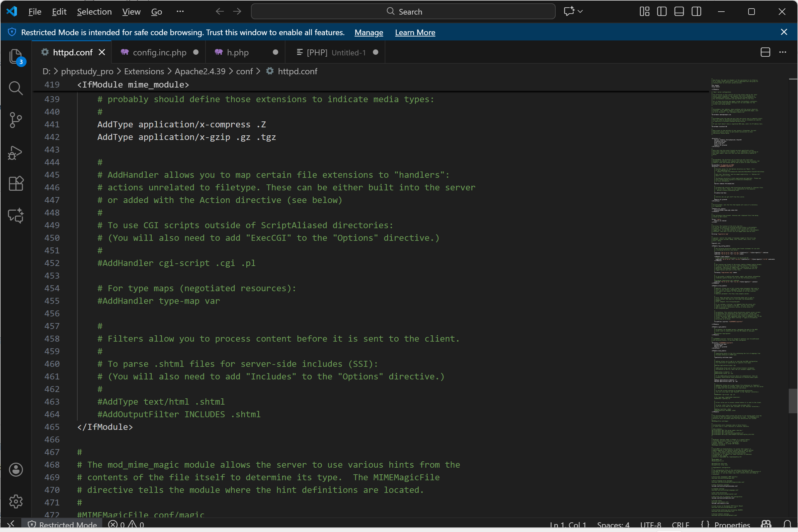Click the Learn More link
This screenshot has width=798, height=532.
pos(415,33)
